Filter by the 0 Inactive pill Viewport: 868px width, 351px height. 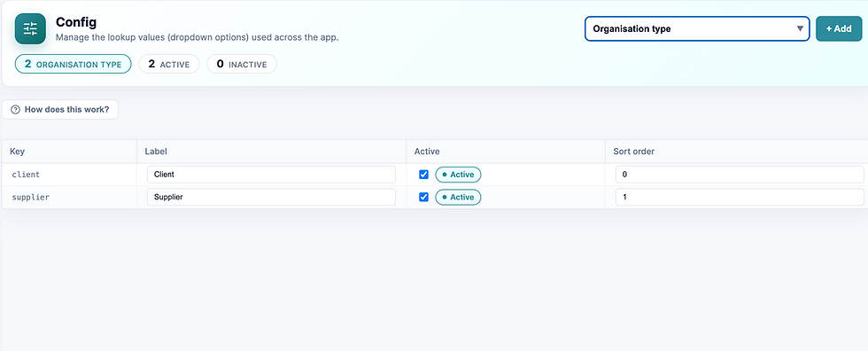(241, 64)
